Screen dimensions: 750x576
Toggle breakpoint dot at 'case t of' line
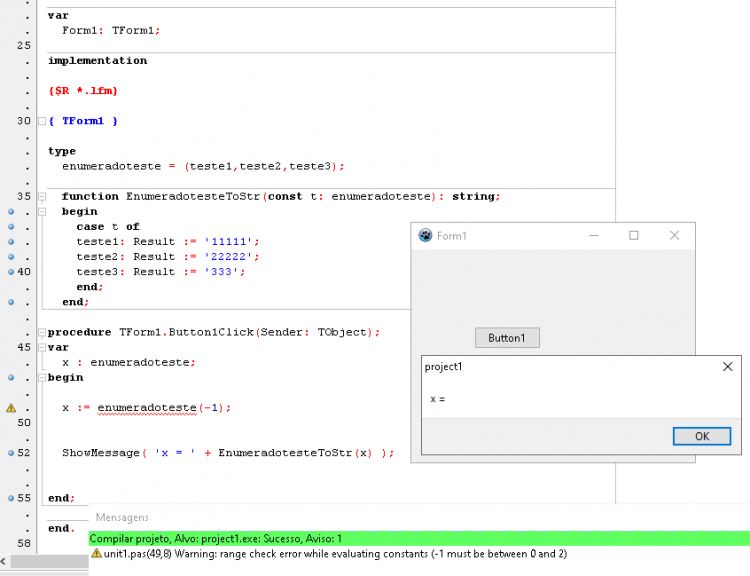point(11,227)
